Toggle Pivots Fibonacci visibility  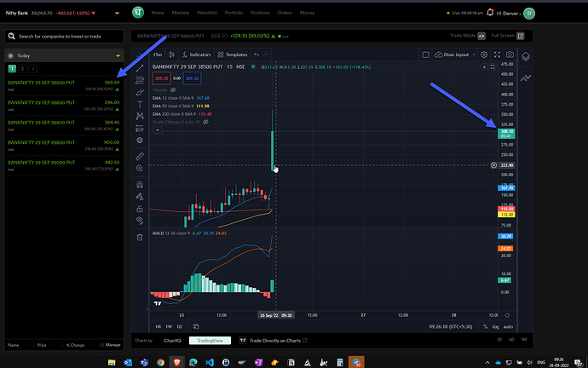(x=205, y=122)
